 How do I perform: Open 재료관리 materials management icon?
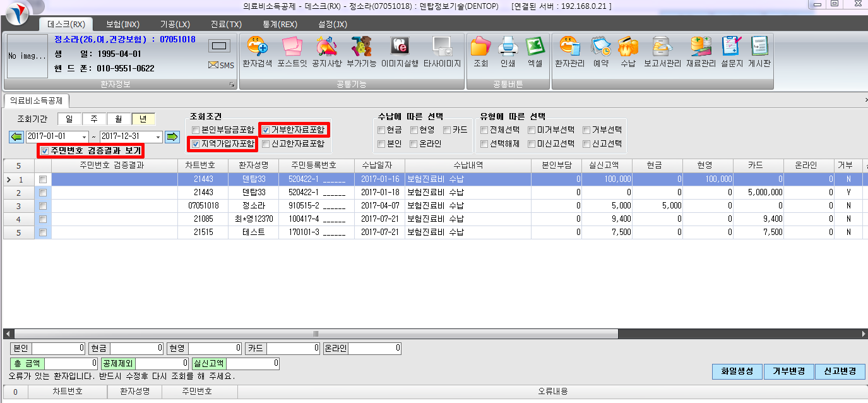(x=701, y=52)
